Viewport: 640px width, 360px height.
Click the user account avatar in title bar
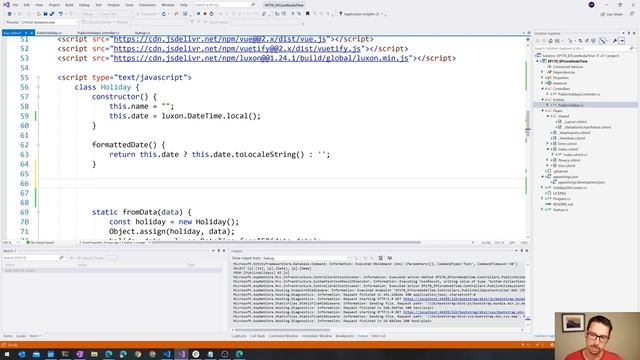591,5
